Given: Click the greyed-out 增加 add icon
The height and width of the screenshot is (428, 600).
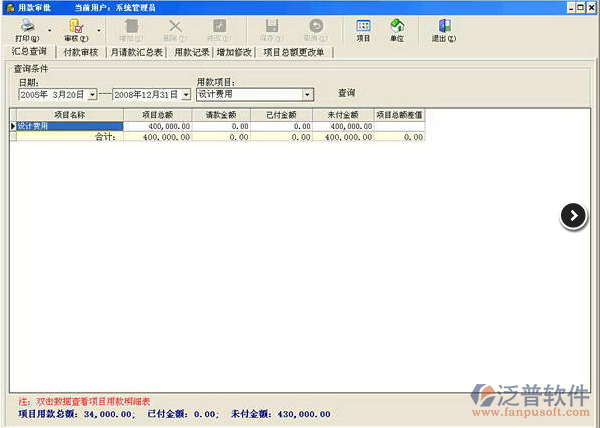Looking at the screenshot, I should point(131,26).
